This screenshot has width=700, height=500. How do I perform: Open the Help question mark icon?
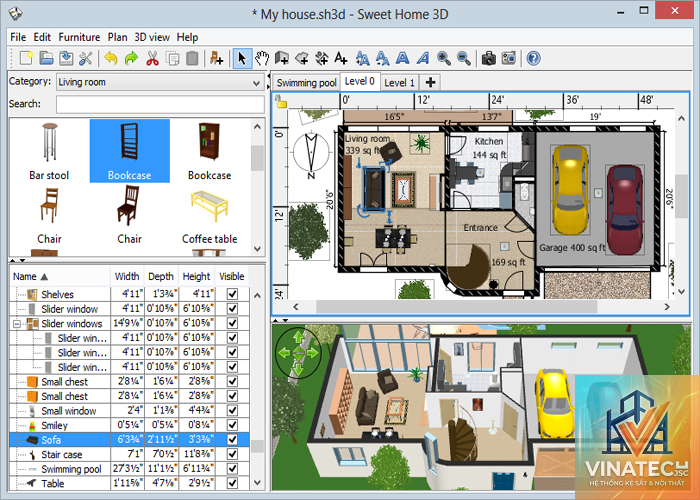[x=533, y=58]
